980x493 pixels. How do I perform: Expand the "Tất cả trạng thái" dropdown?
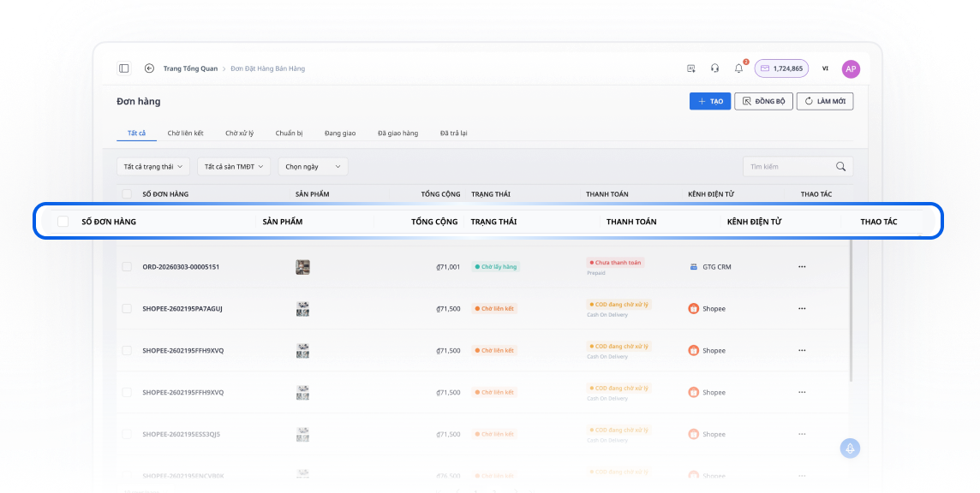(153, 167)
